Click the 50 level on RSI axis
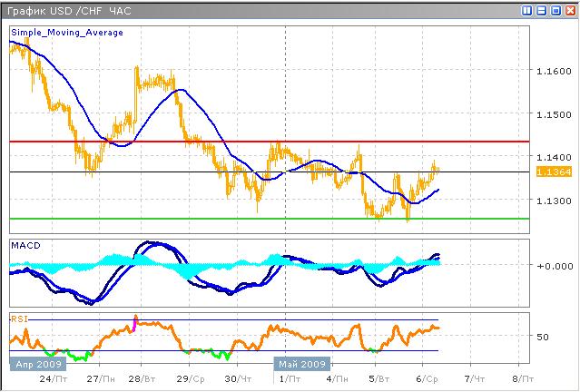Screen dimensions: 580x392 541,337
